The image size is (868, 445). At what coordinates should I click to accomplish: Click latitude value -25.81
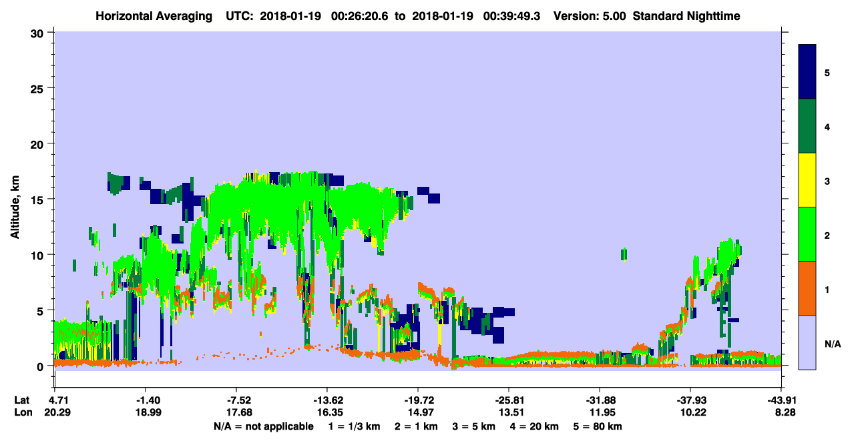509,400
